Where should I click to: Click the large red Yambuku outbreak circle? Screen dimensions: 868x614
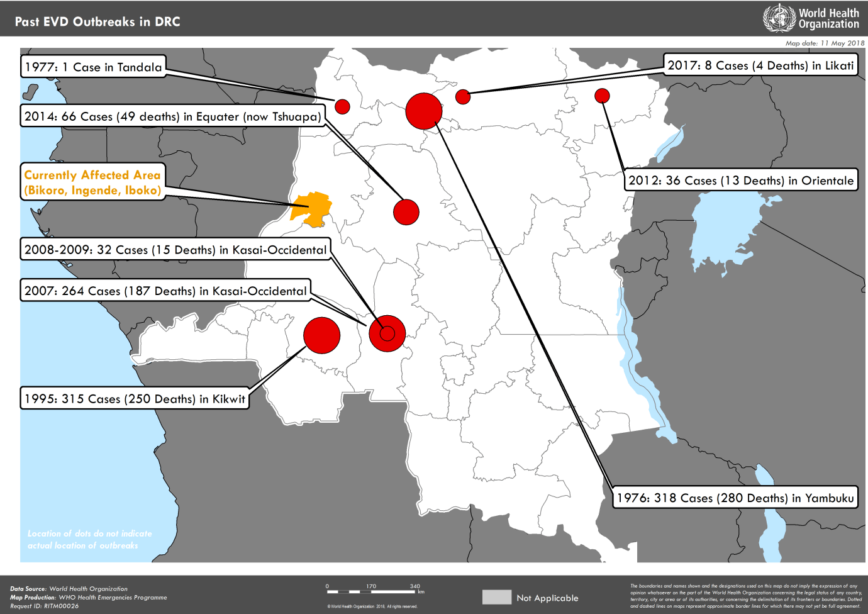click(x=424, y=111)
